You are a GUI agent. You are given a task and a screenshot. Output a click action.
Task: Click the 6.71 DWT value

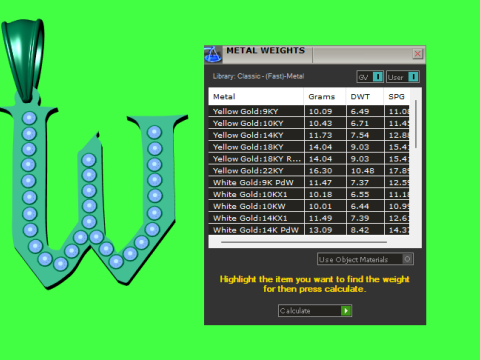pyautogui.click(x=360, y=123)
